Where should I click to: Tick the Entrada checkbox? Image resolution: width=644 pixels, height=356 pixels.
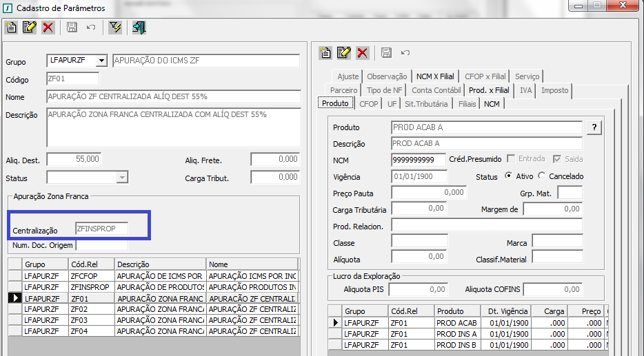click(x=511, y=159)
